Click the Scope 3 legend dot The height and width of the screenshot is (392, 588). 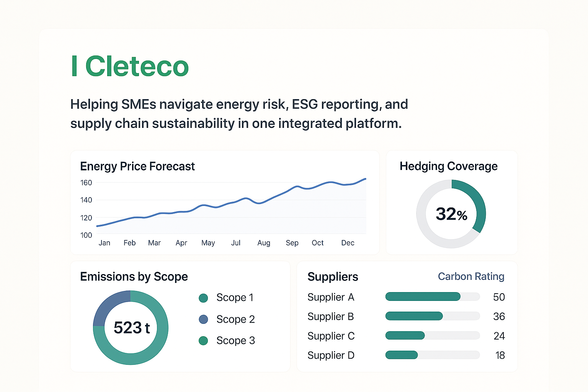[203, 341]
